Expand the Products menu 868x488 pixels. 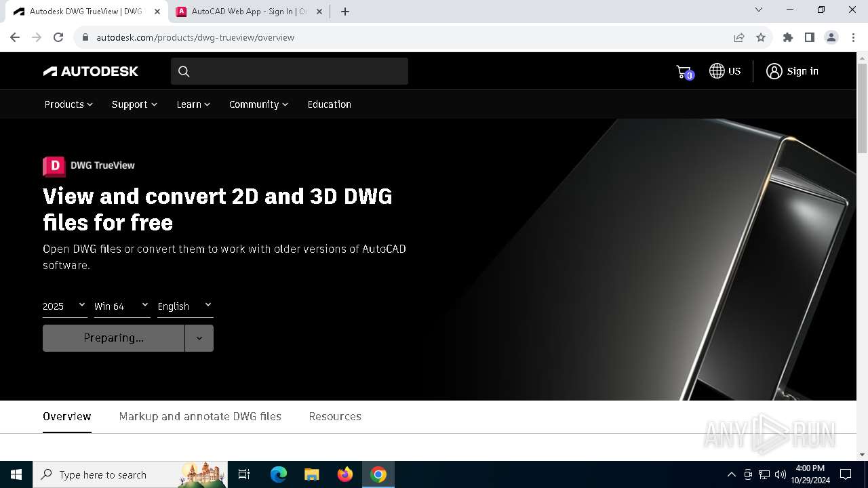tap(68, 104)
